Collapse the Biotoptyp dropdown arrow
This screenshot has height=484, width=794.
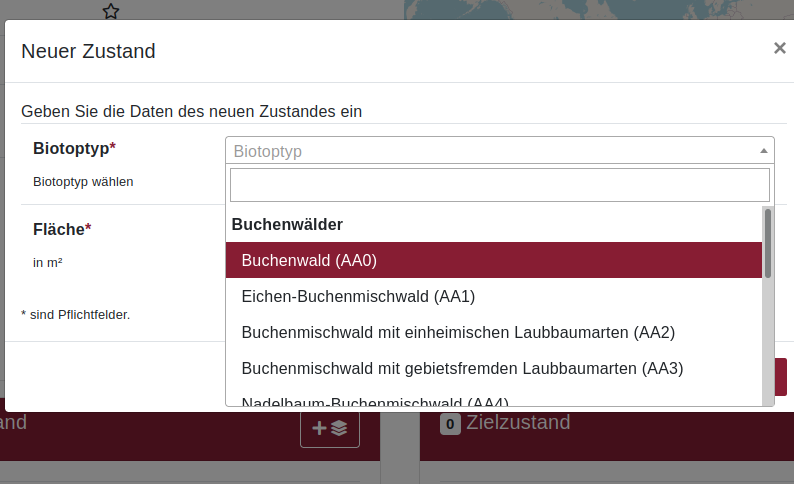pyautogui.click(x=764, y=151)
